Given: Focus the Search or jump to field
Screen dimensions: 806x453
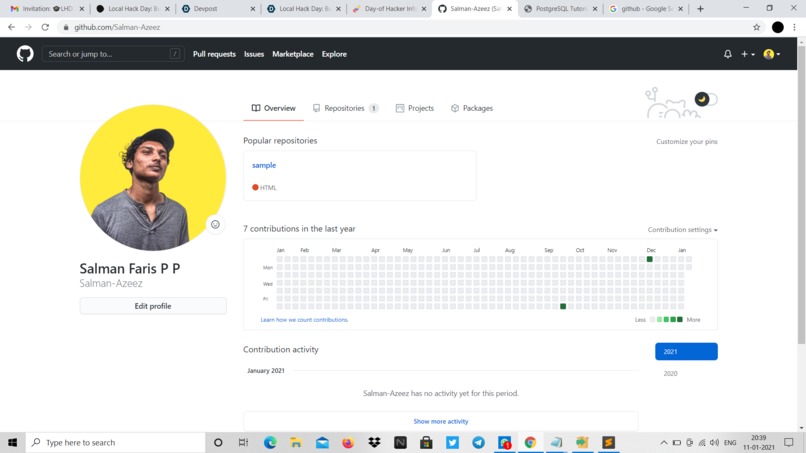Looking at the screenshot, I should [x=113, y=54].
